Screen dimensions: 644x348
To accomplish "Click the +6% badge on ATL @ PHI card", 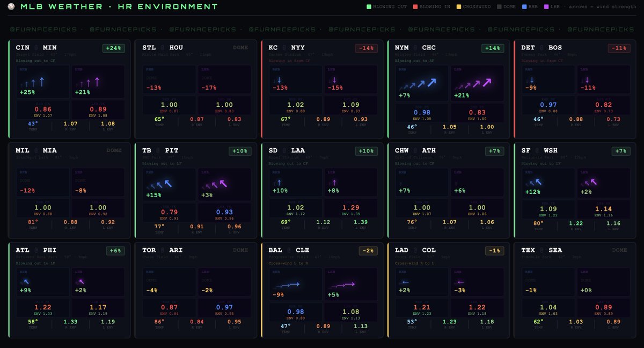I will [115, 250].
